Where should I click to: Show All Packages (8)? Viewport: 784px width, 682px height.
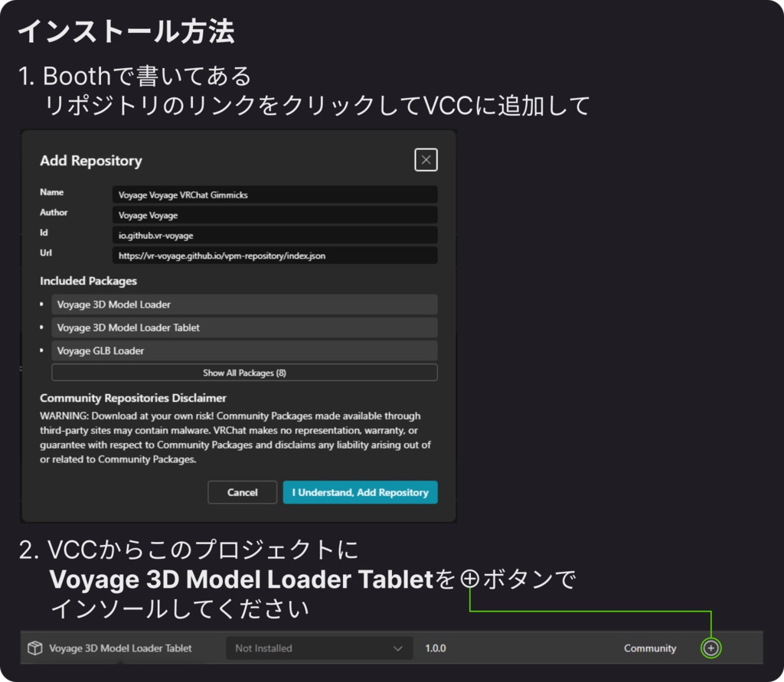[244, 373]
